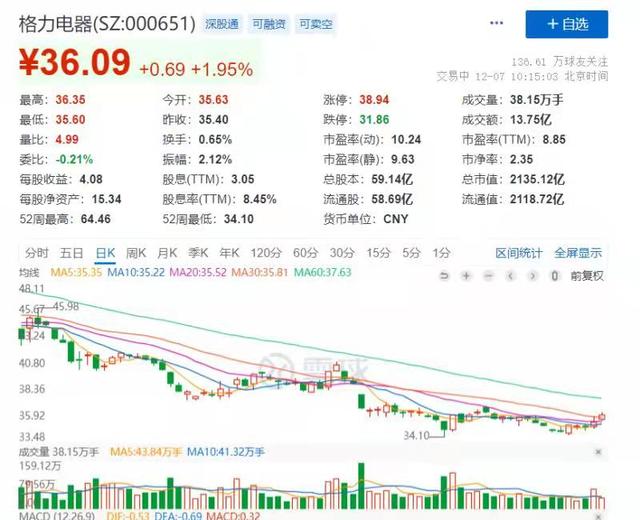The image size is (640, 520).
Task: Click the +1.95% change value
Action: click(222, 70)
